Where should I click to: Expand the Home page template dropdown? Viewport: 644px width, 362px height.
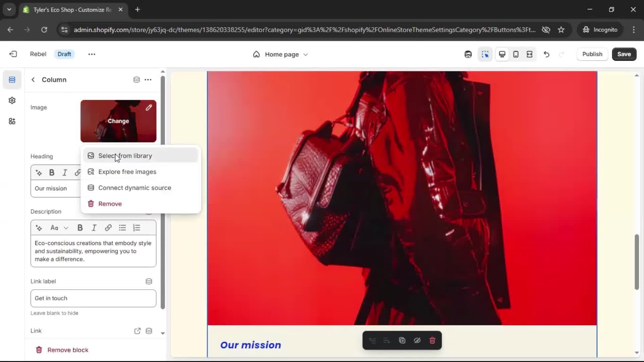tap(281, 54)
